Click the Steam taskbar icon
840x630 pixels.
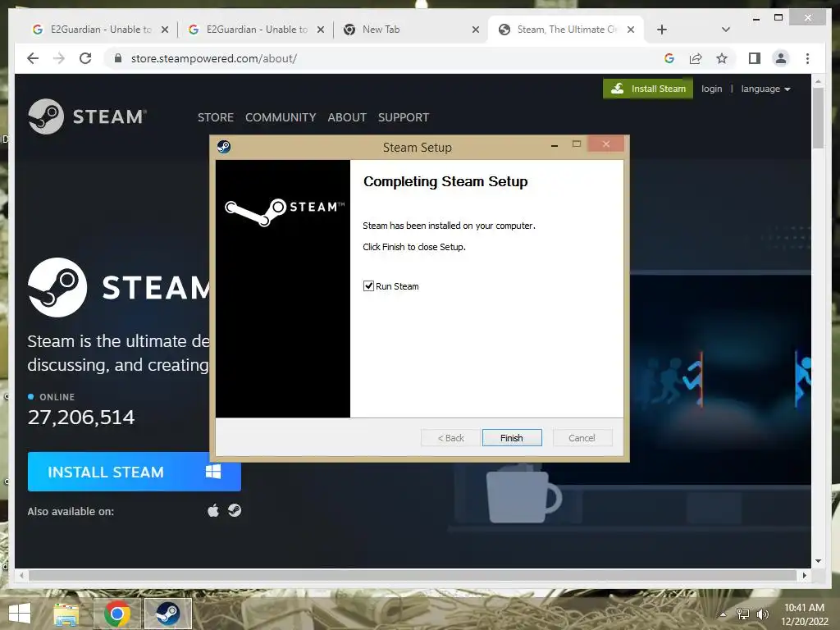(167, 614)
